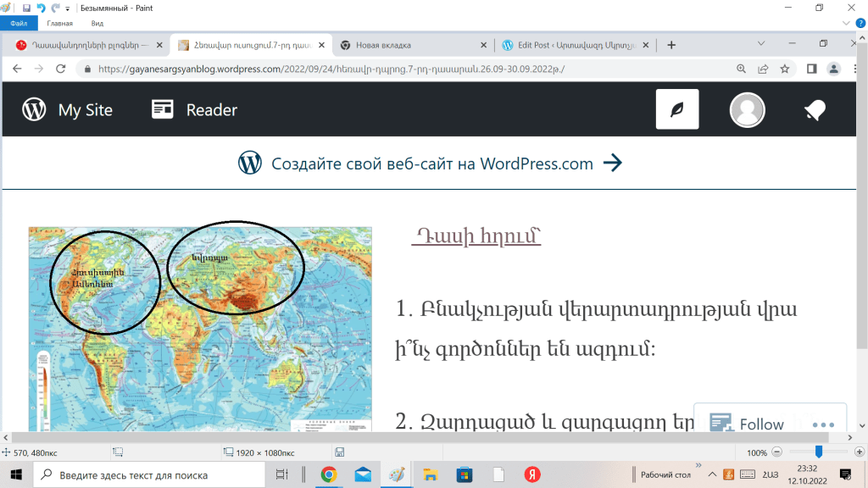868x488 pixels.
Task: Open the Файл menu
Action: (x=19, y=25)
